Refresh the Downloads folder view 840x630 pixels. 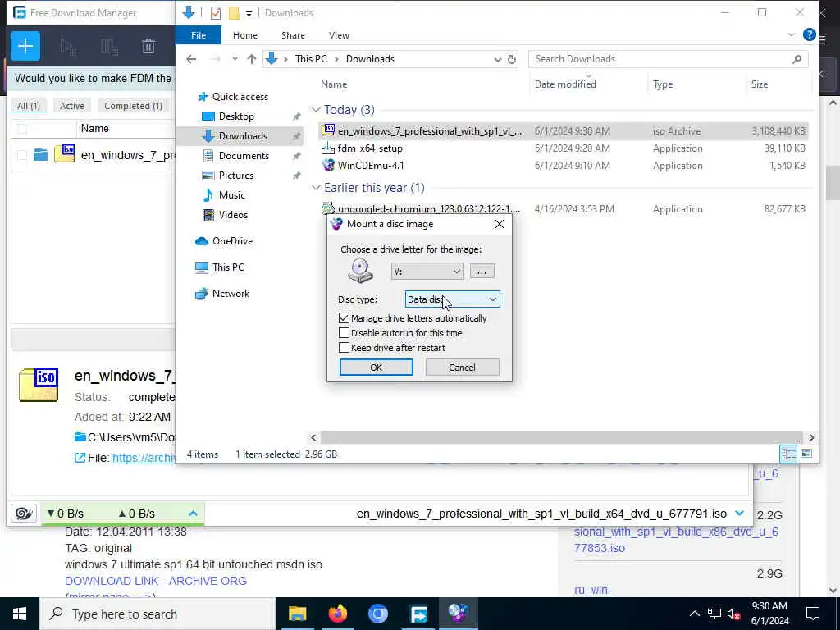(512, 59)
